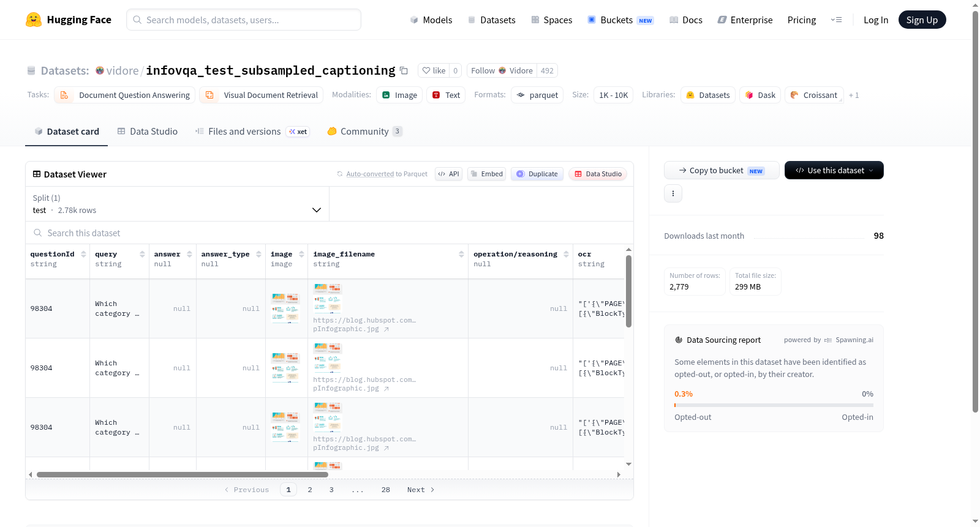980x527 pixels.
Task: Open Enterprise in the top navigation
Action: [x=745, y=20]
